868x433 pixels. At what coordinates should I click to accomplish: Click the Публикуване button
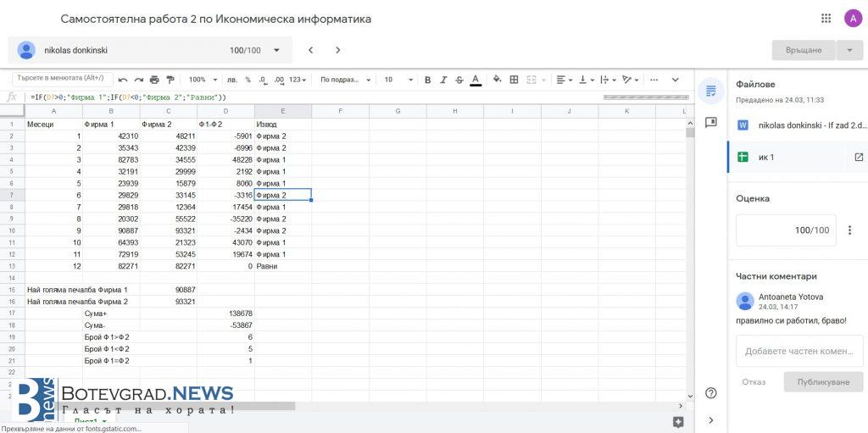tap(822, 382)
